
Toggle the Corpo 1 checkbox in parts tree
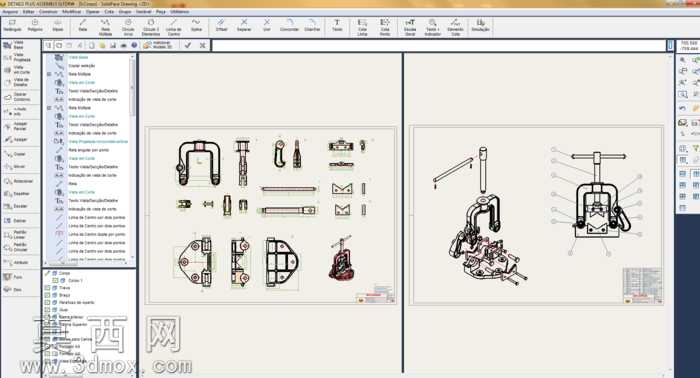pos(55,281)
